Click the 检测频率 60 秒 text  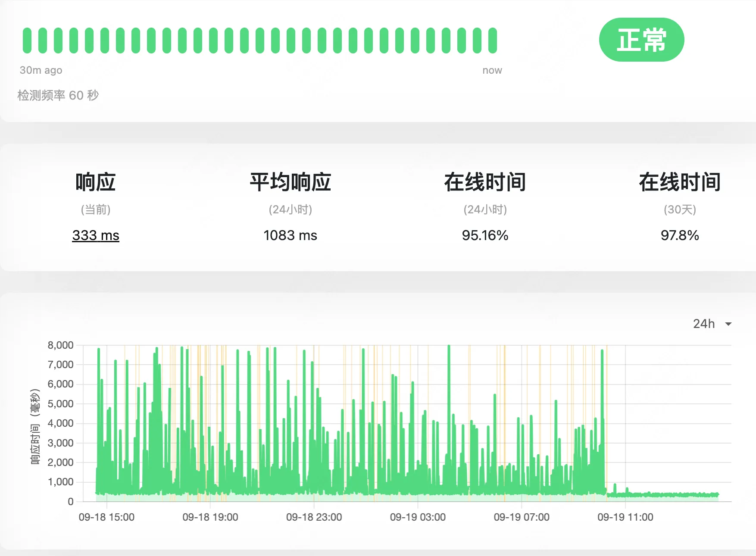58,95
